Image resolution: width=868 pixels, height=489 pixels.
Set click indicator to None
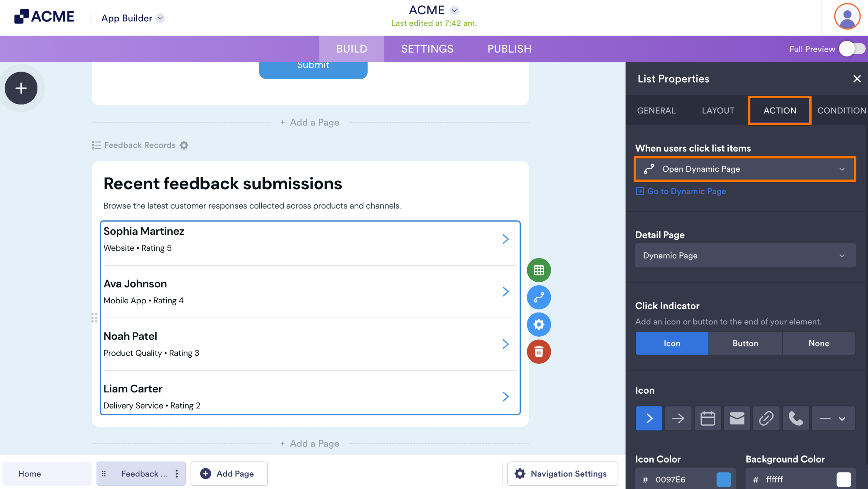819,343
